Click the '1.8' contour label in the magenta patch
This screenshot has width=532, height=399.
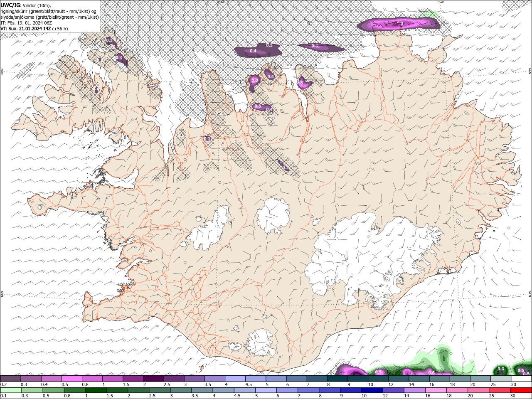(399, 24)
